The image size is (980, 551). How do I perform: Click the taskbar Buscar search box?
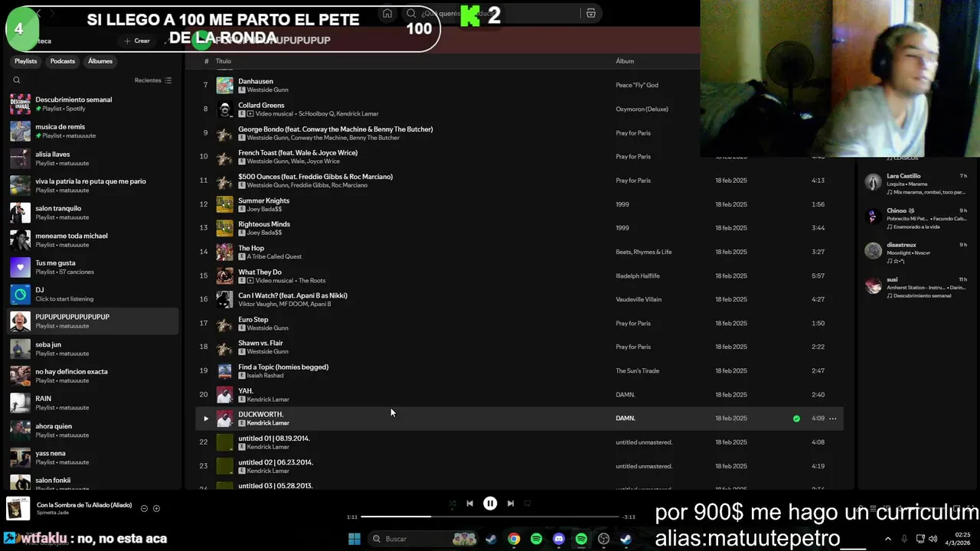point(423,539)
